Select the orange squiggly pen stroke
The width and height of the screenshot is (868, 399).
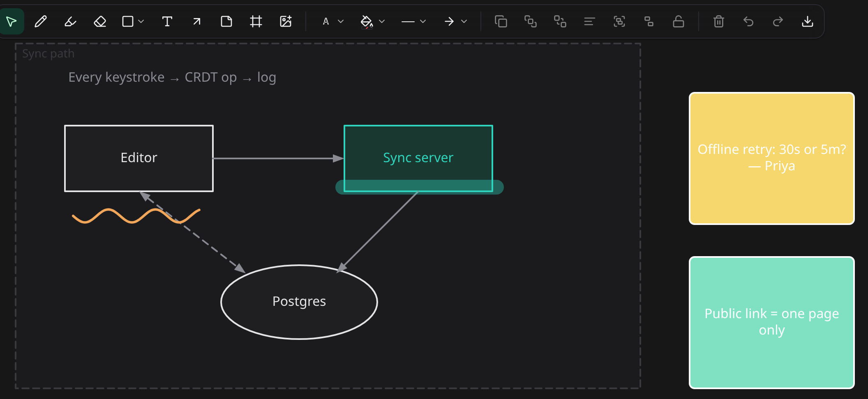click(136, 216)
